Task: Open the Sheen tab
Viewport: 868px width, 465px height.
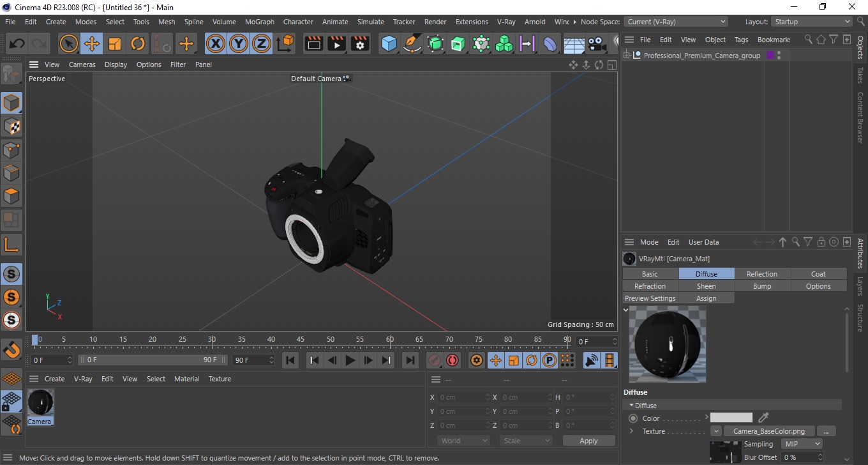Action: point(706,286)
